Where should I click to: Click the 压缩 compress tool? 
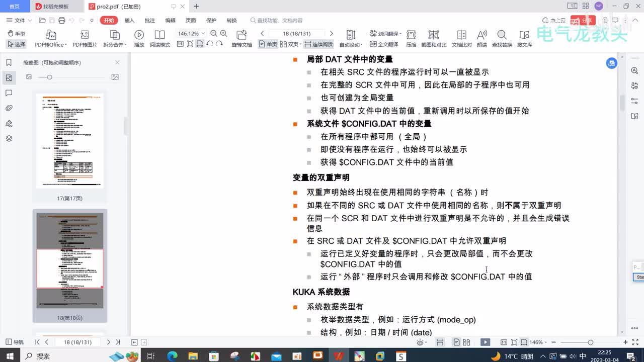click(411, 39)
